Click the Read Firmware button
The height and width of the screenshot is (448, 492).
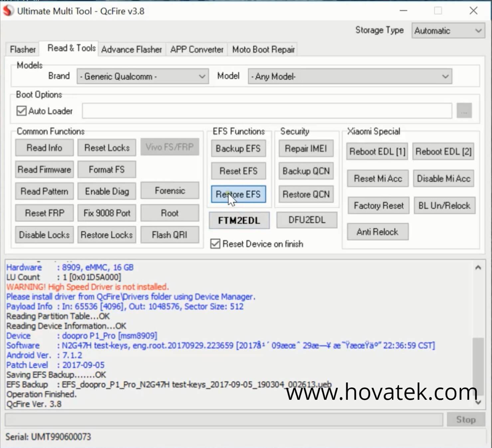[x=44, y=170]
